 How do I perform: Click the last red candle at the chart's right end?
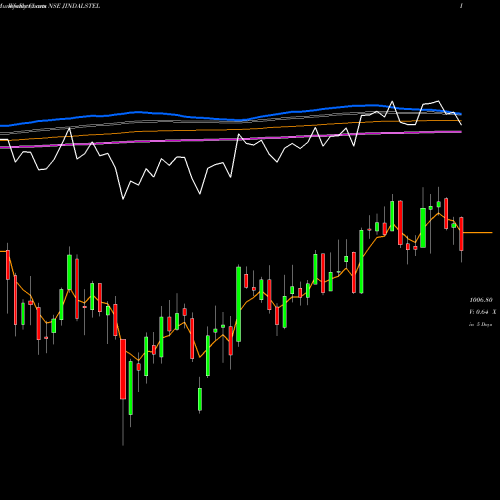461,234
